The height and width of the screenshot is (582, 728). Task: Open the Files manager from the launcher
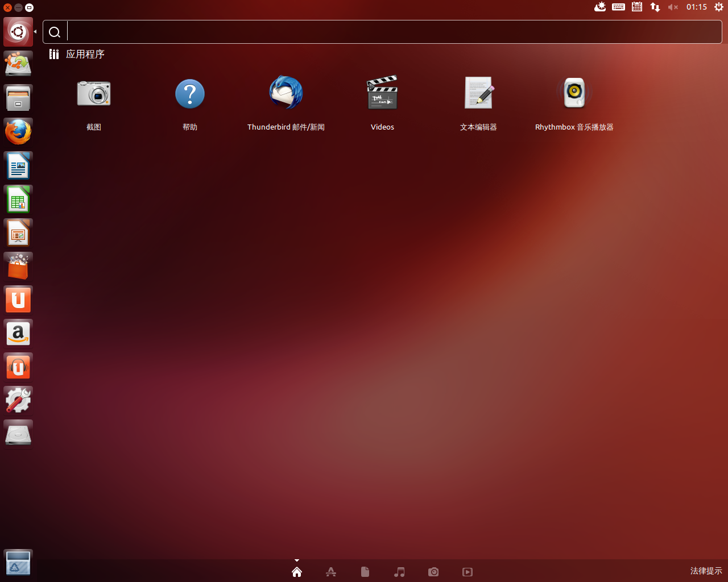coord(18,98)
